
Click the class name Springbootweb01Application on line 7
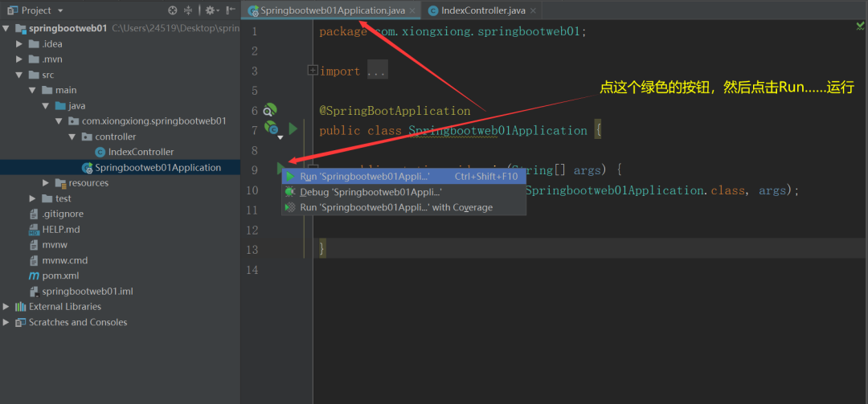click(x=497, y=131)
